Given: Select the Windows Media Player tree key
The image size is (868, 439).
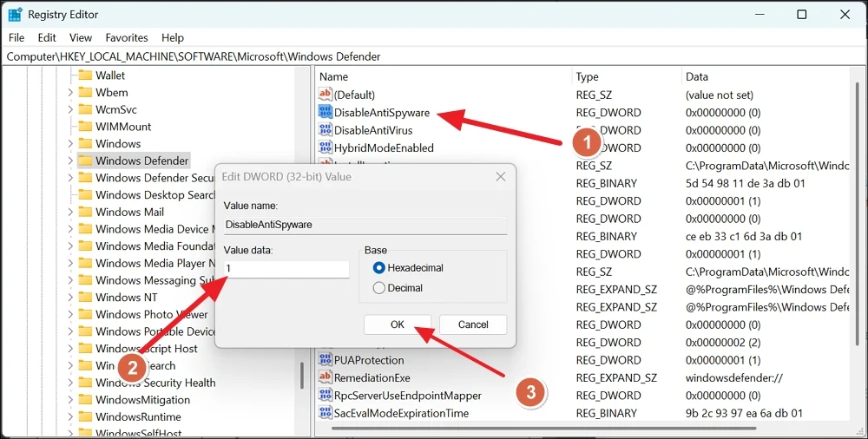Looking at the screenshot, I should coord(155,263).
